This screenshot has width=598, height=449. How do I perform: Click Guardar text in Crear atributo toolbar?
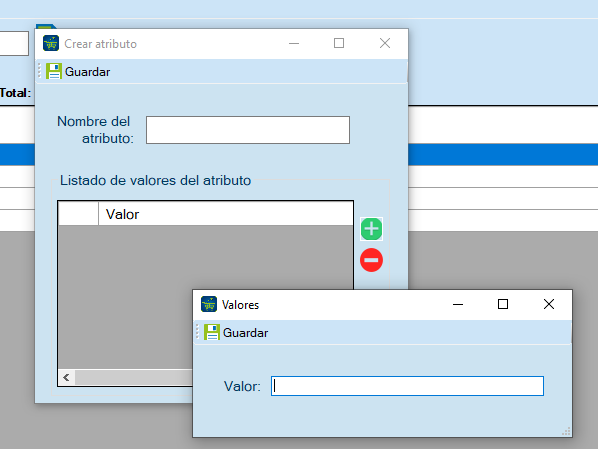[x=87, y=72]
